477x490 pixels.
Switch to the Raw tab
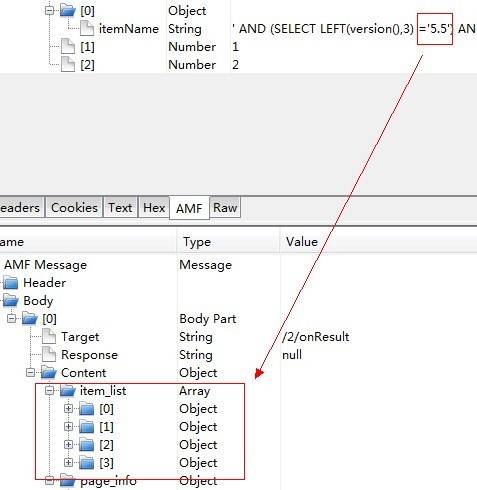coord(225,208)
